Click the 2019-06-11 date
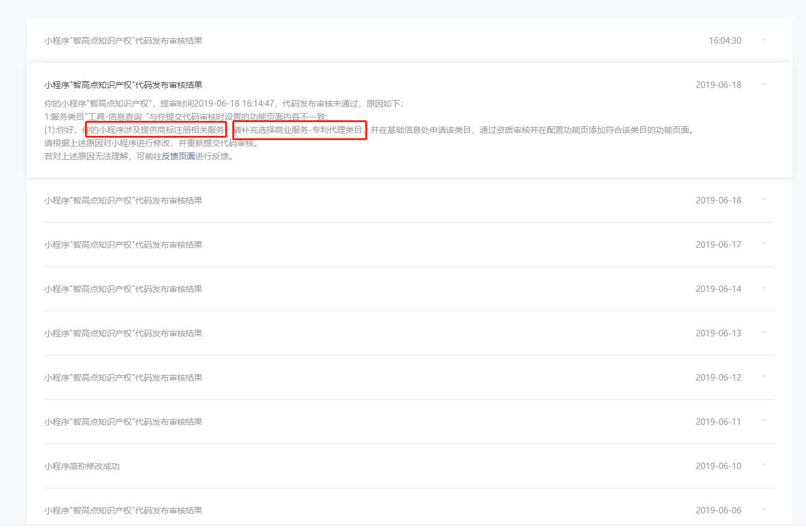This screenshot has height=532, width=806. 719,422
